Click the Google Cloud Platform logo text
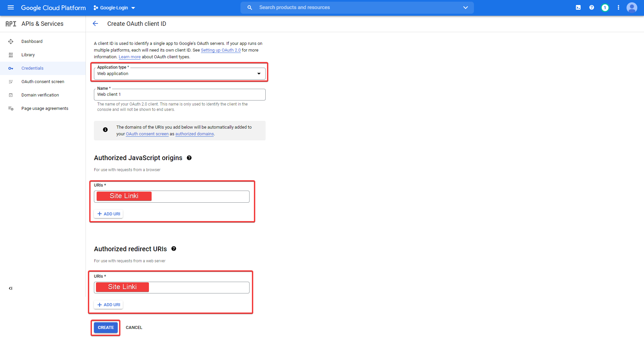The image size is (644, 341). pyautogui.click(x=53, y=8)
